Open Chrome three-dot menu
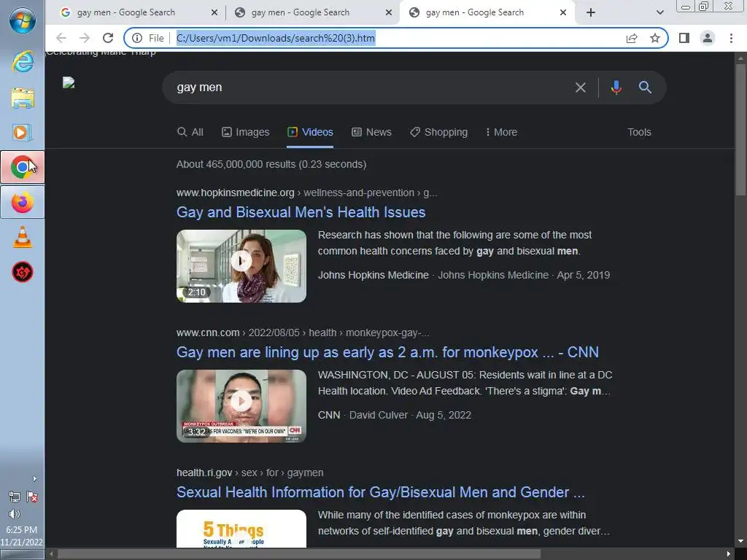The height and width of the screenshot is (560, 747). click(731, 38)
